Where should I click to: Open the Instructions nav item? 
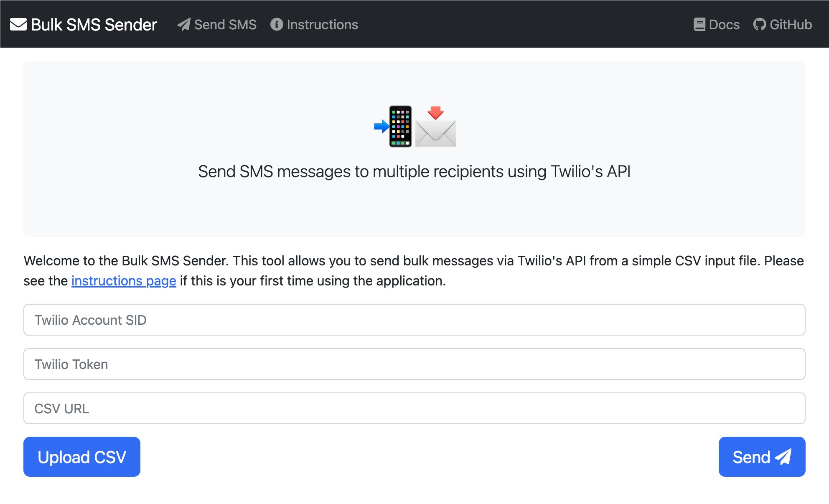[x=322, y=25]
